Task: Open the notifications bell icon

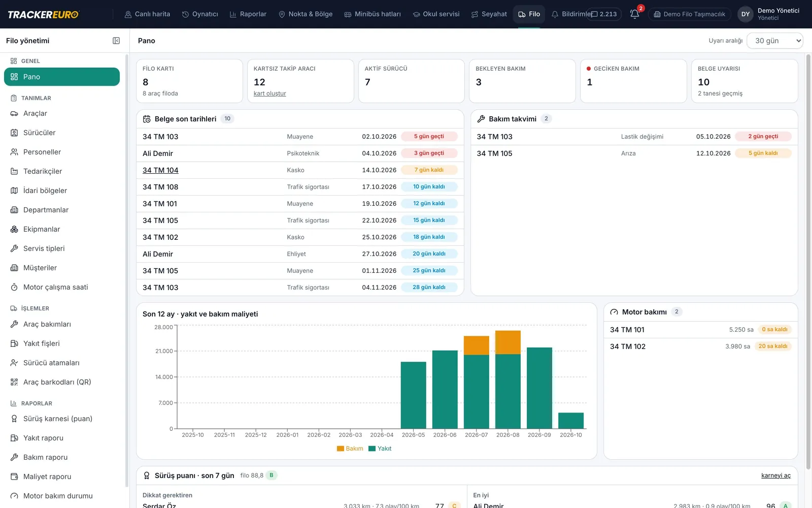Action: 634,14
